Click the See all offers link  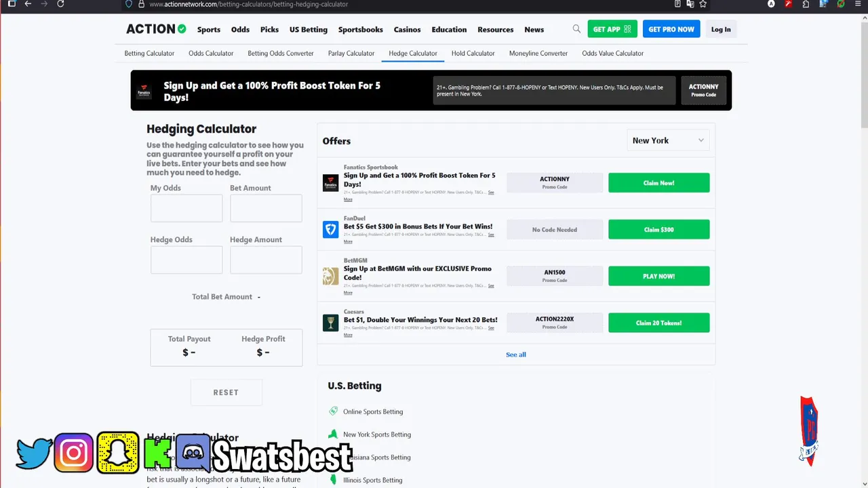click(516, 354)
